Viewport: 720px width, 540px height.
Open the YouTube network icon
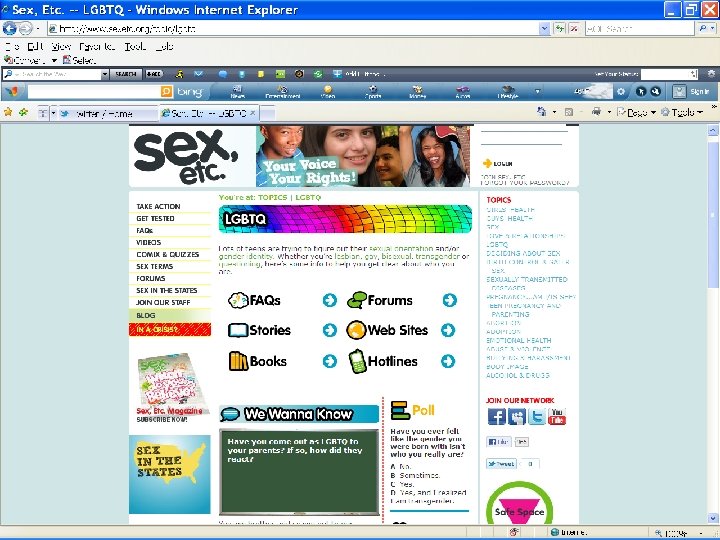[x=557, y=416]
